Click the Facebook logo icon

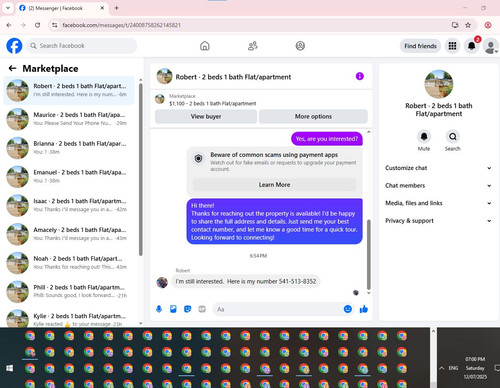pos(14,46)
